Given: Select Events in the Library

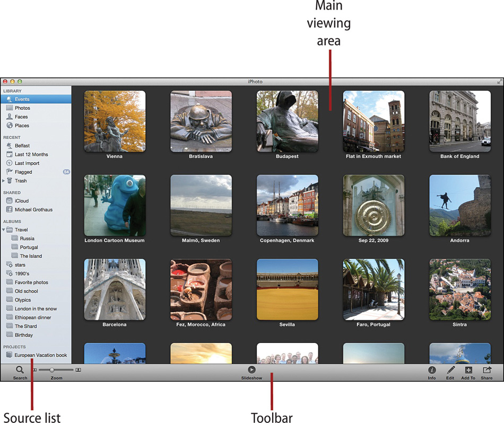Looking at the screenshot, I should [x=36, y=99].
